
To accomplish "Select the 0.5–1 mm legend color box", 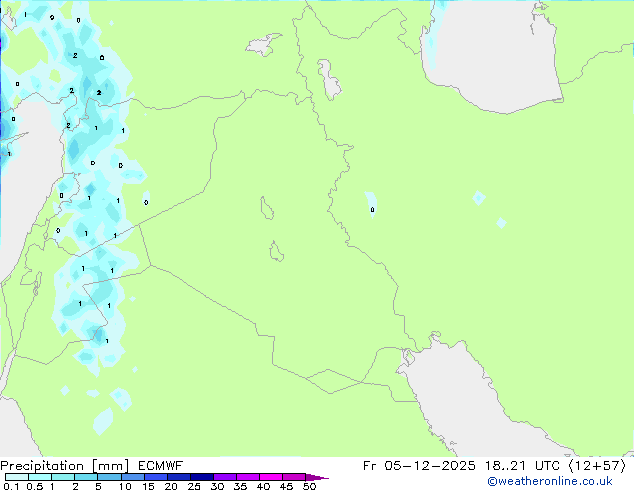I will click(40, 477).
